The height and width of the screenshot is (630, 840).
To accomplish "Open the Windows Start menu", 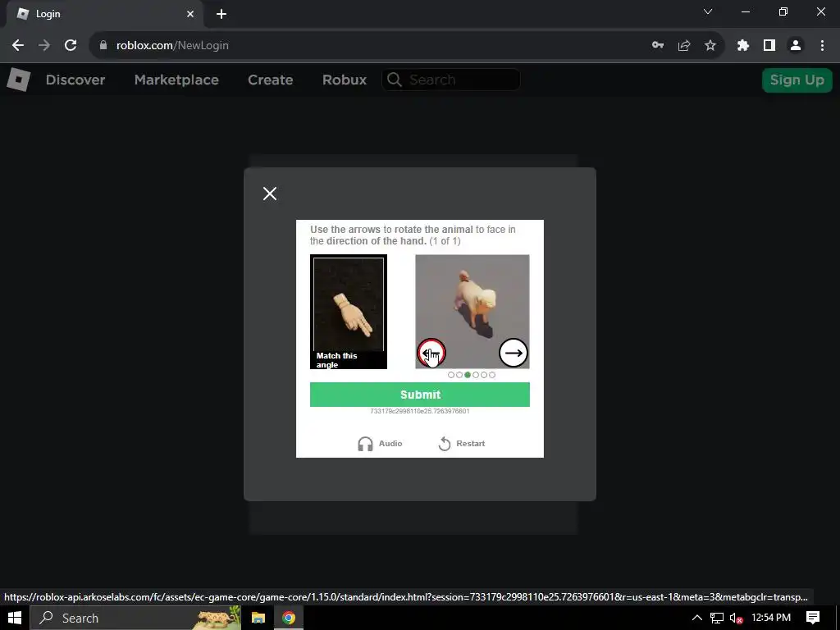I will (x=15, y=618).
